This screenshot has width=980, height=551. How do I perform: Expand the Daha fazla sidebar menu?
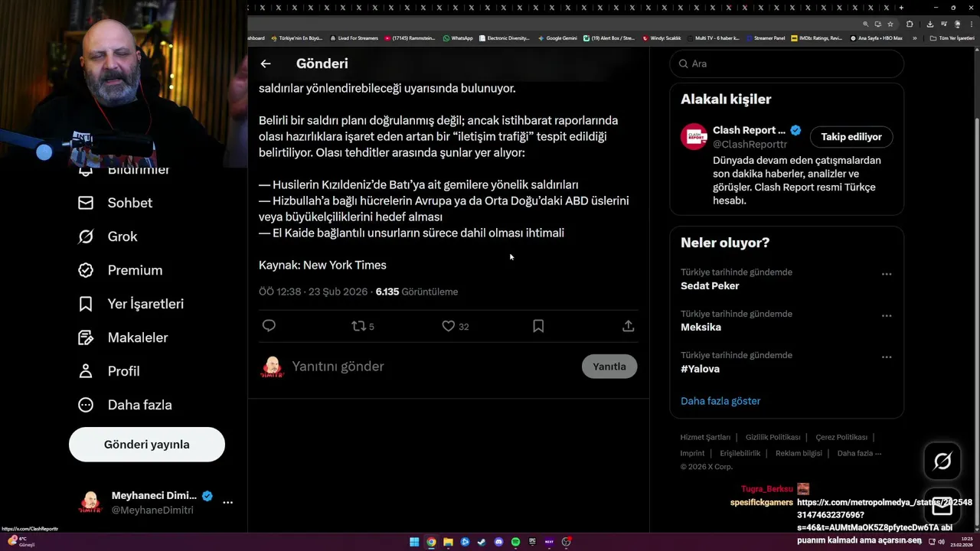pyautogui.click(x=125, y=405)
